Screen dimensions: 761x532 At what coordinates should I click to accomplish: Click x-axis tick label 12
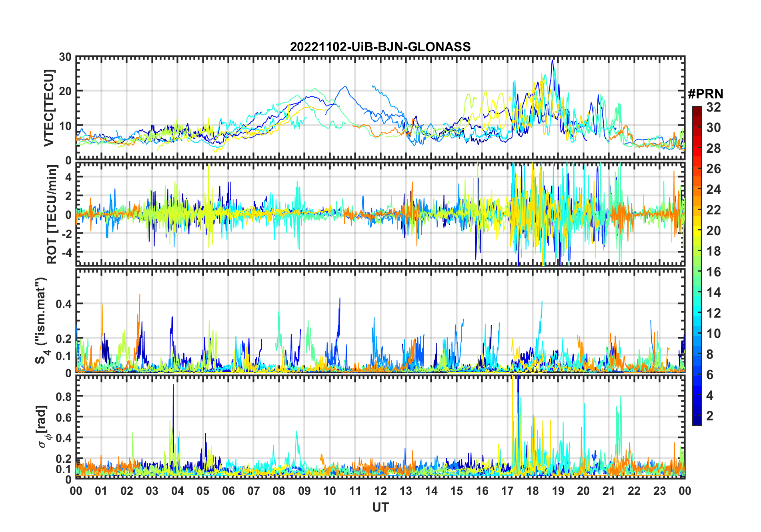click(x=380, y=491)
